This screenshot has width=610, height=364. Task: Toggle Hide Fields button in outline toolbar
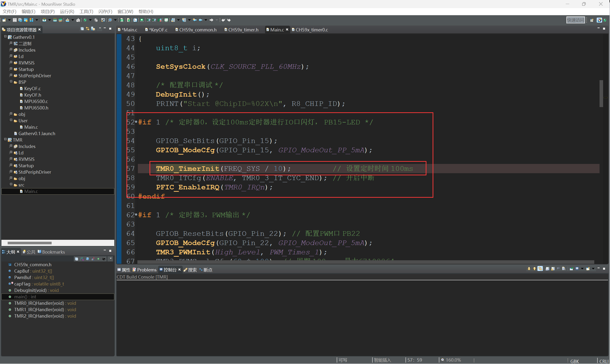[87, 259]
